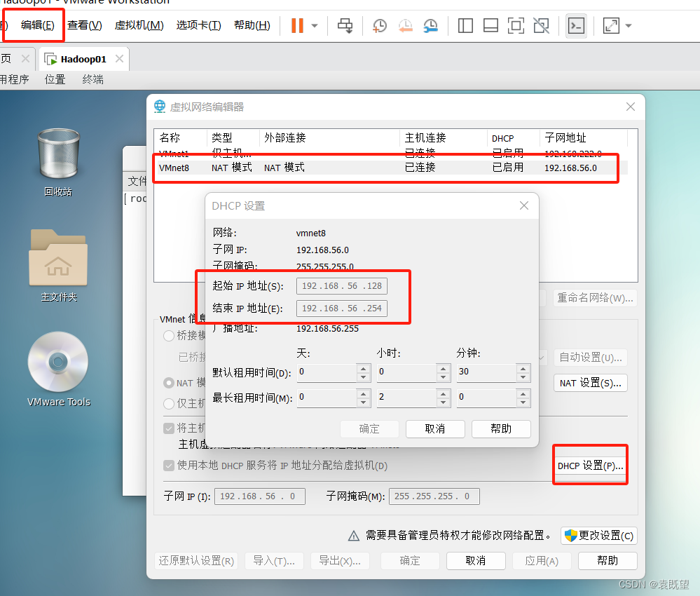Click the 重命名网络(W)... button

595,297
